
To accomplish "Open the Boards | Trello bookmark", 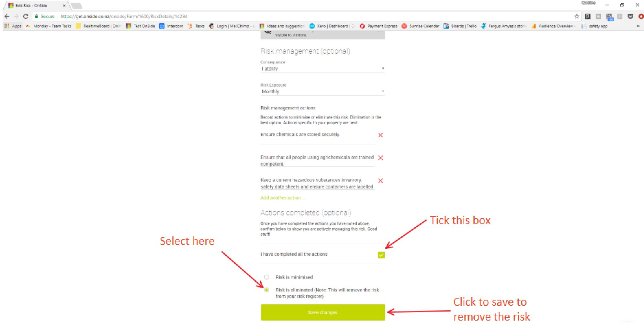I will tap(460, 26).
